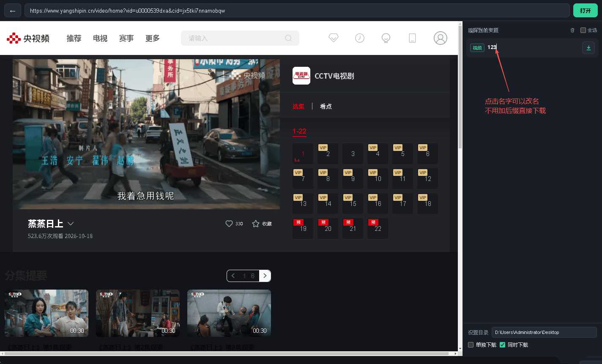Open watch history clock icon

point(359,38)
